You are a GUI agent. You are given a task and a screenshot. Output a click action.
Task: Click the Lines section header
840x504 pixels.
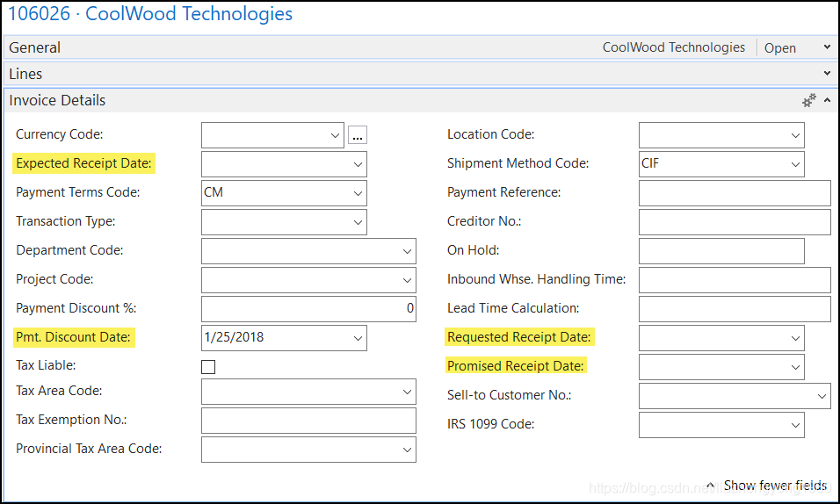click(420, 74)
